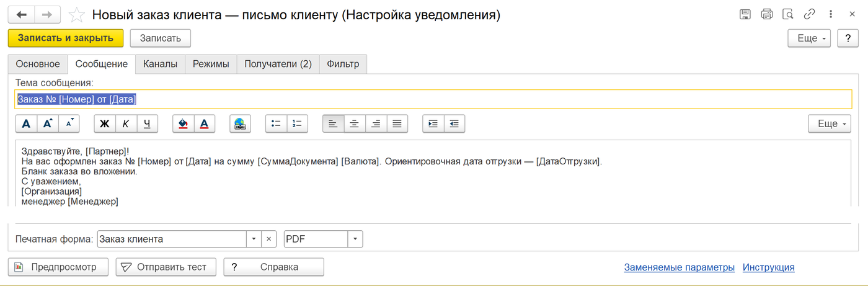Decrease font size in editor toolbar
This screenshot has height=286, width=868.
69,123
